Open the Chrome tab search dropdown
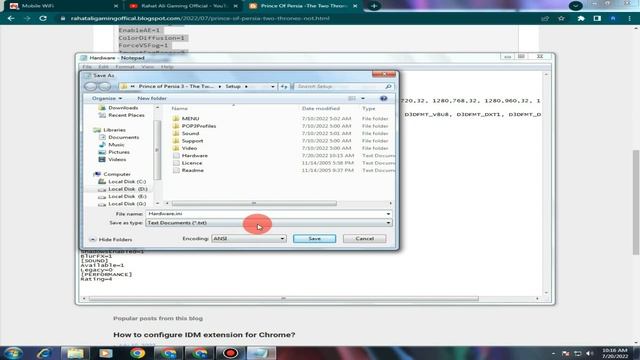This screenshot has width=640, height=360. click(x=576, y=6)
